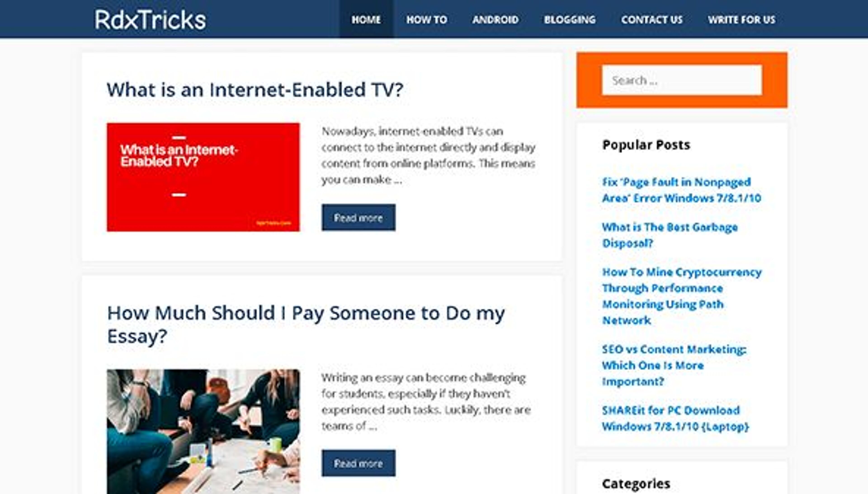Open the Contact Us page

[651, 19]
